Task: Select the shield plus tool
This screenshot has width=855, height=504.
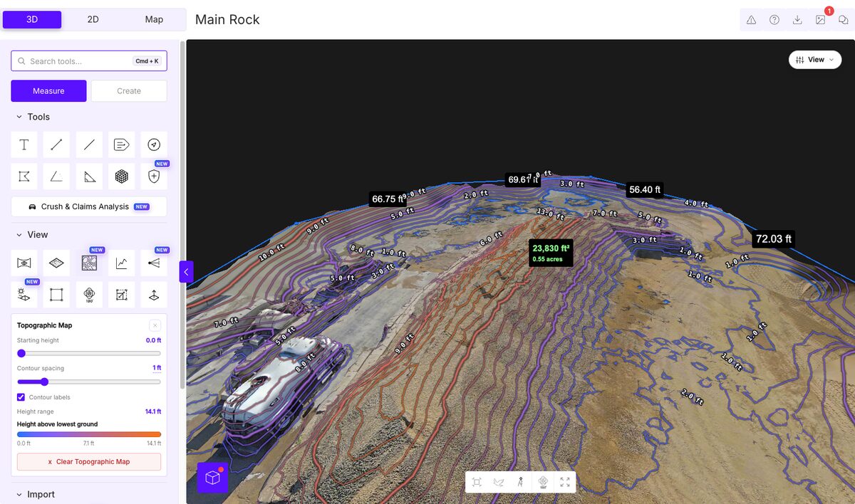Action: pyautogui.click(x=154, y=176)
